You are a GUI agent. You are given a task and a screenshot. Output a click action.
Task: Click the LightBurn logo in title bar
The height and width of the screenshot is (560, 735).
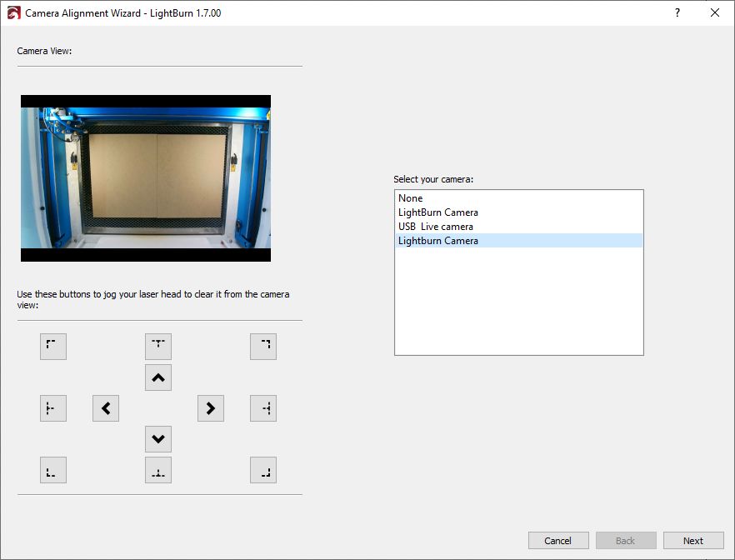(x=14, y=12)
